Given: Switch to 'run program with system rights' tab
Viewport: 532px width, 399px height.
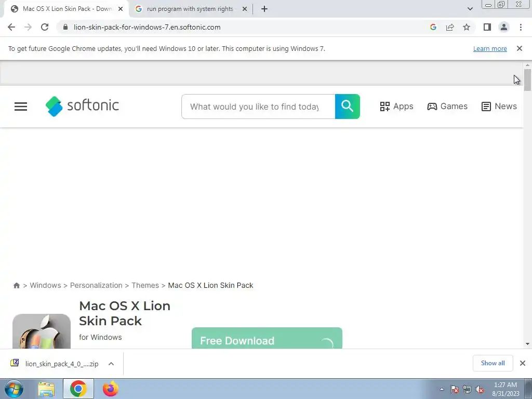Looking at the screenshot, I should [x=190, y=9].
